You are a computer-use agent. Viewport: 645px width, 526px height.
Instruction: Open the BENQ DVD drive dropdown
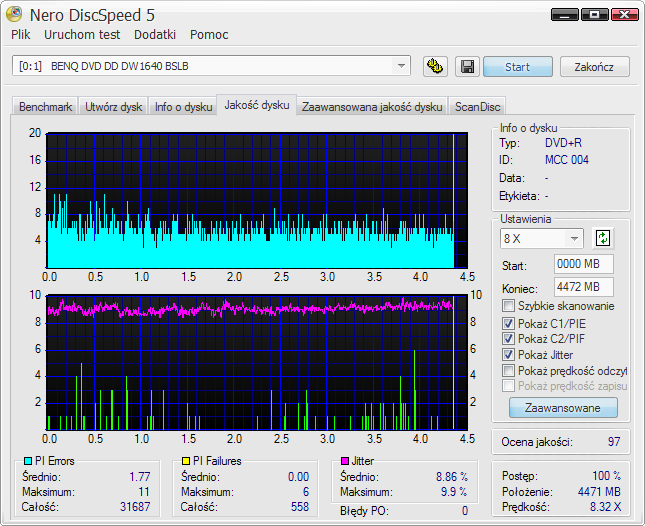tap(401, 66)
